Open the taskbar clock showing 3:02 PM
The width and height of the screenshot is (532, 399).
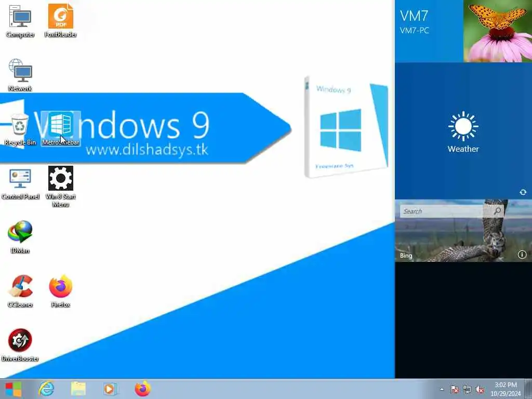tap(506, 389)
